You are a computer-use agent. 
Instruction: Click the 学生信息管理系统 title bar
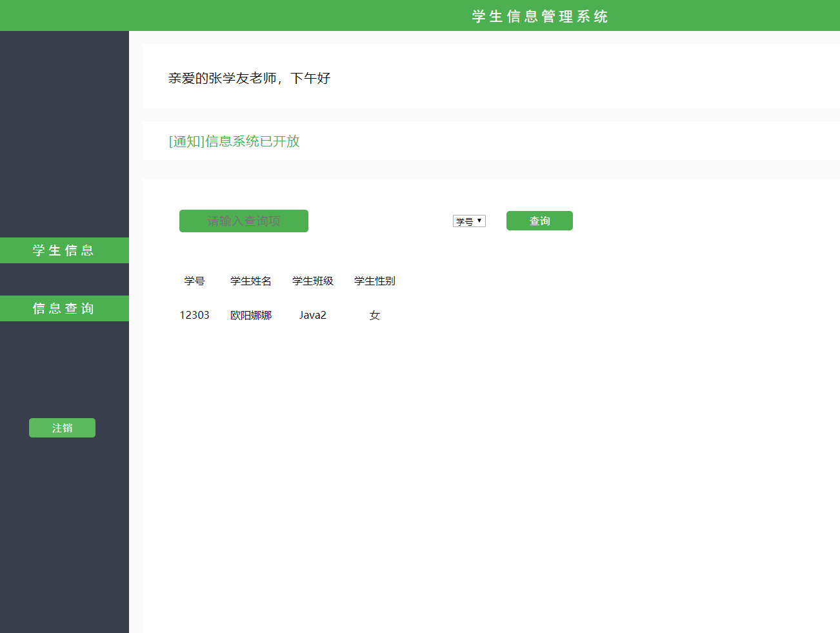coord(539,15)
